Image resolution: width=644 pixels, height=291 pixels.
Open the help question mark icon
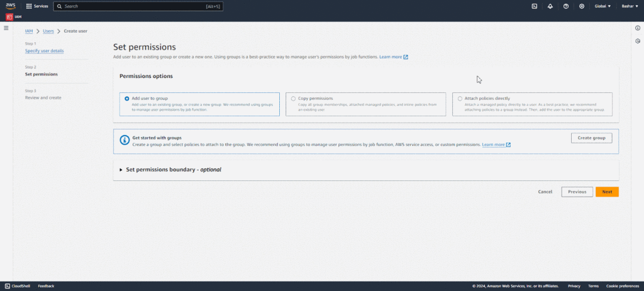tap(566, 6)
